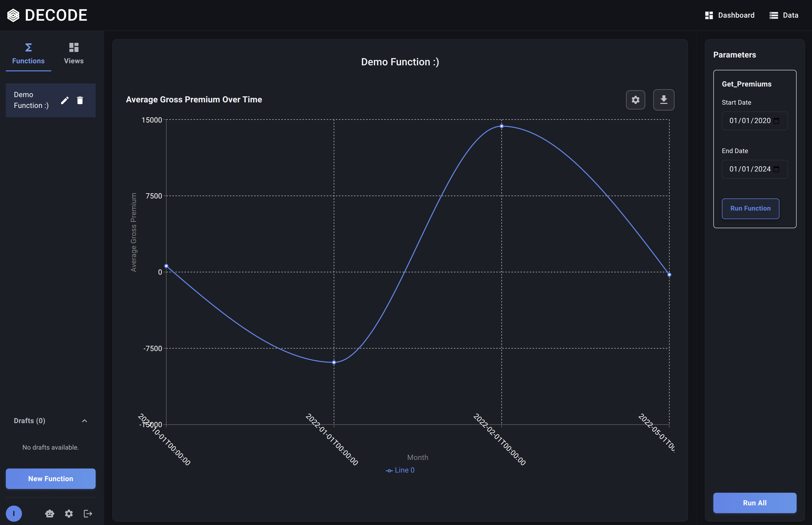Image resolution: width=812 pixels, height=525 pixels.
Task: Collapse the Drafts section chevron
Action: point(85,421)
